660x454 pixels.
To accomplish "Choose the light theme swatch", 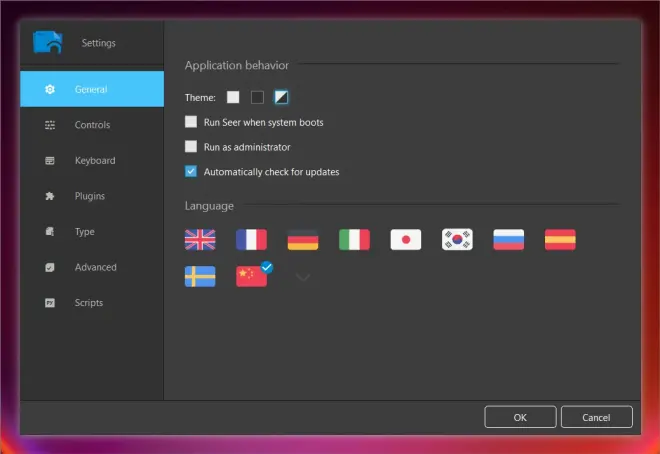I will [x=233, y=97].
